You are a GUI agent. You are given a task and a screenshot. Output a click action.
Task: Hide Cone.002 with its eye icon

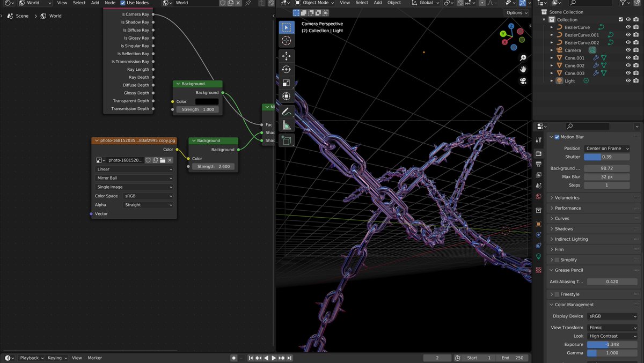[628, 65]
